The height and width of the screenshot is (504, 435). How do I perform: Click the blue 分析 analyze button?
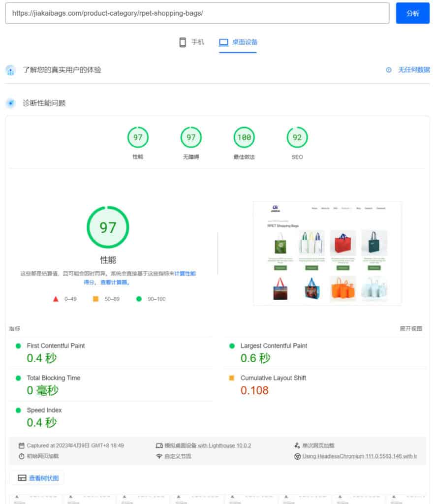(412, 13)
